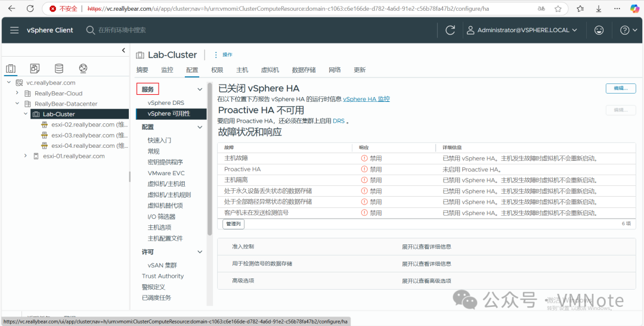Open browser favorites list icon
Viewport: 644px width, 326px height.
coord(580,8)
